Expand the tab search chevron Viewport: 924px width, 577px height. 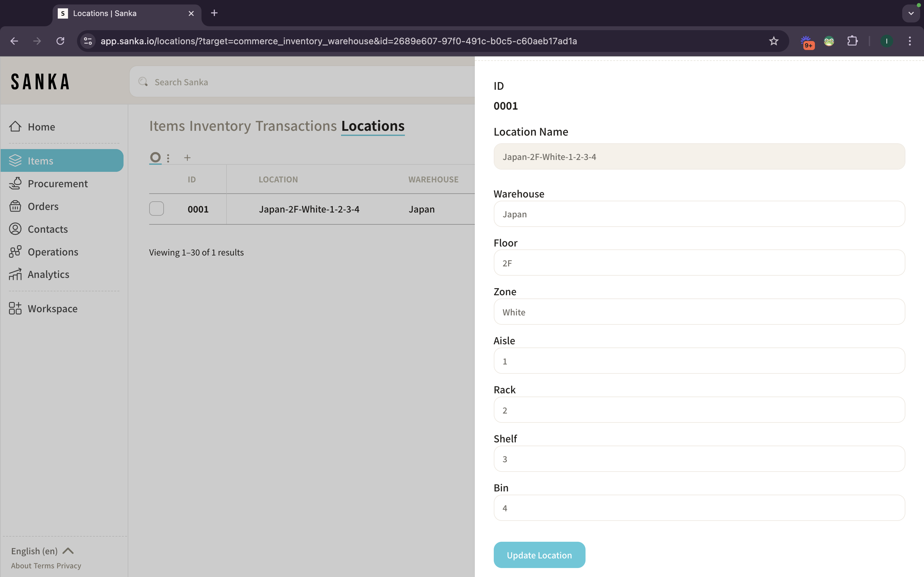point(911,13)
